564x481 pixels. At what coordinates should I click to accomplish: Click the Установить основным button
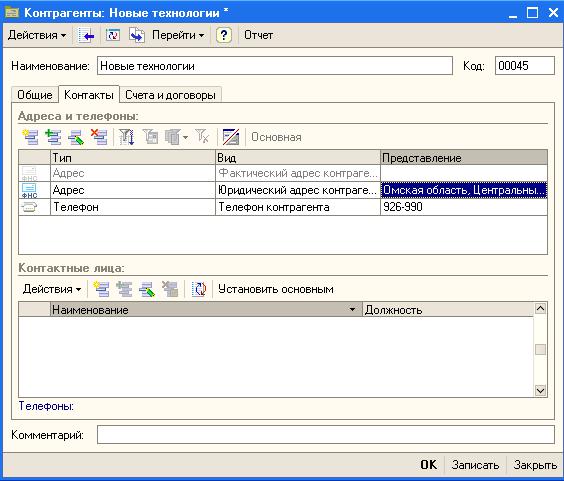point(276,289)
